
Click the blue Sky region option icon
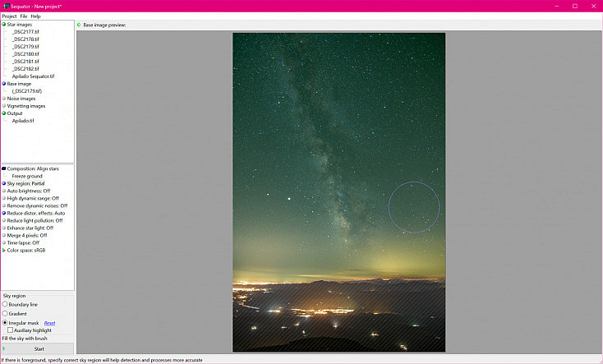(4, 183)
